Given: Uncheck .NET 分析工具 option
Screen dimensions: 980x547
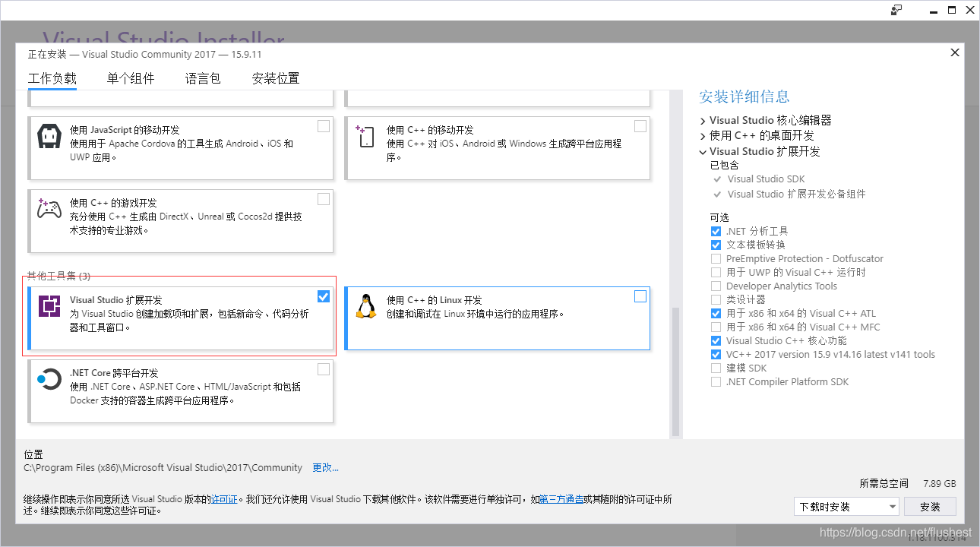Looking at the screenshot, I should pos(716,231).
